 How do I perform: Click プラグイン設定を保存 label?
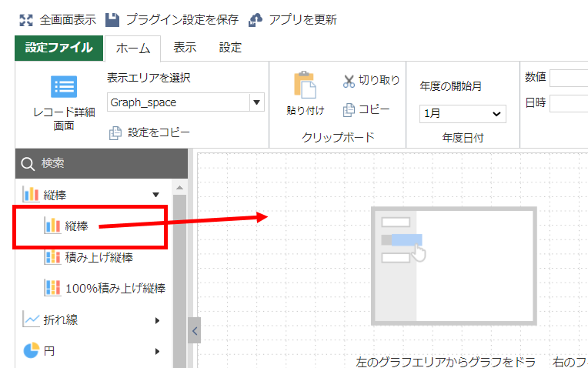click(182, 20)
